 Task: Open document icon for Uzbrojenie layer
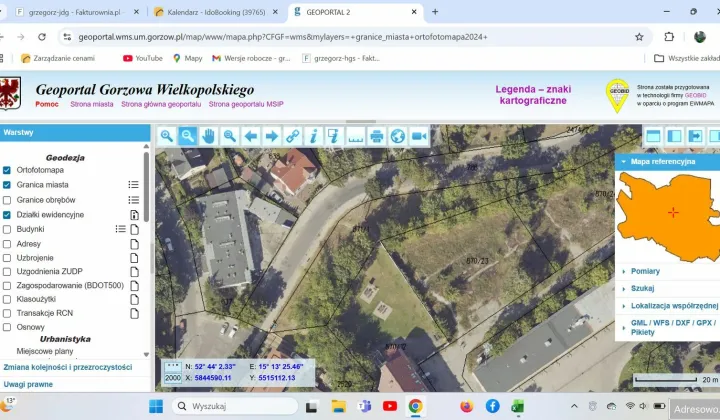coord(134,258)
